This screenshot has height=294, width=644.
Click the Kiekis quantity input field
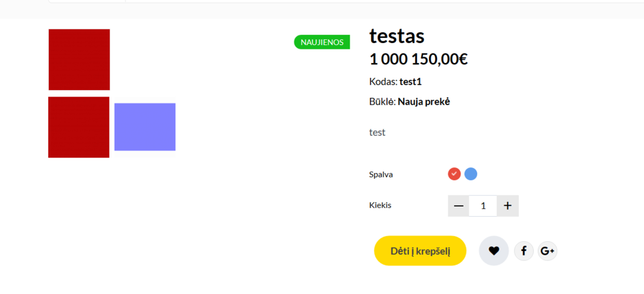click(x=483, y=206)
